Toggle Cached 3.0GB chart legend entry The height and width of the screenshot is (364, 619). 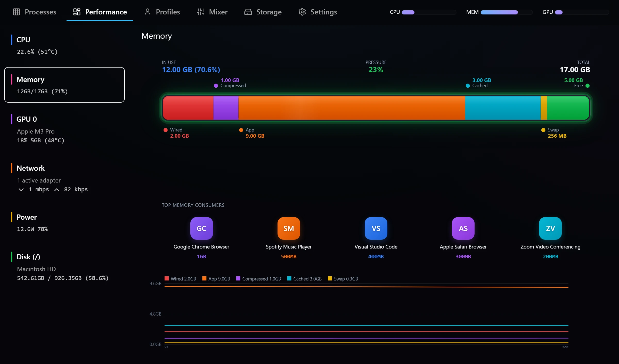click(305, 279)
